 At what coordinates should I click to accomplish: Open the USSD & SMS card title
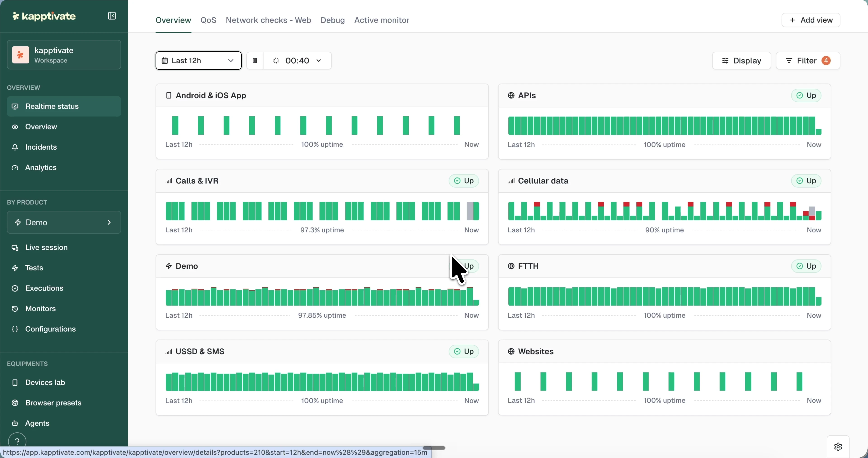click(200, 352)
